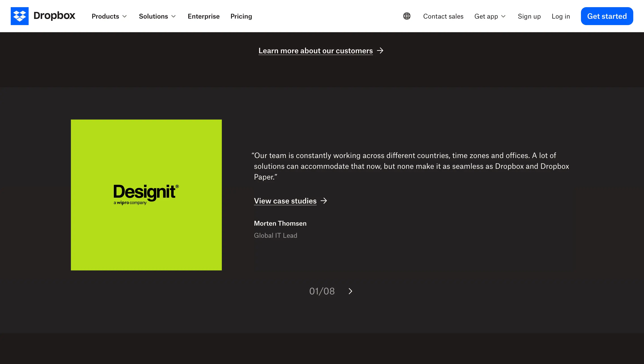Hit the blue Get started button

click(607, 16)
